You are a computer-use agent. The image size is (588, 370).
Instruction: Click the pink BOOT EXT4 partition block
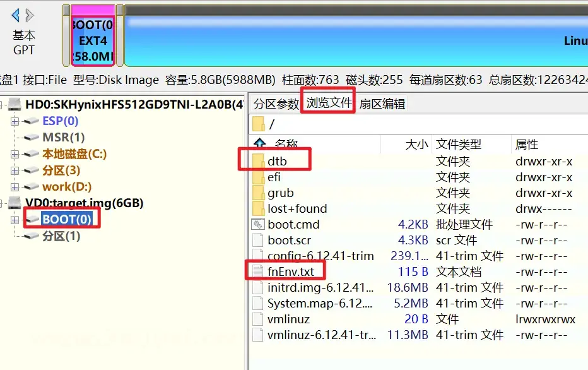tap(93, 37)
